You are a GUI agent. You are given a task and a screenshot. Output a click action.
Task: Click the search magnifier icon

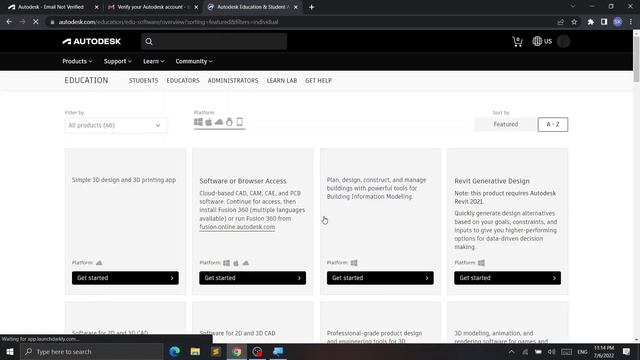click(149, 41)
